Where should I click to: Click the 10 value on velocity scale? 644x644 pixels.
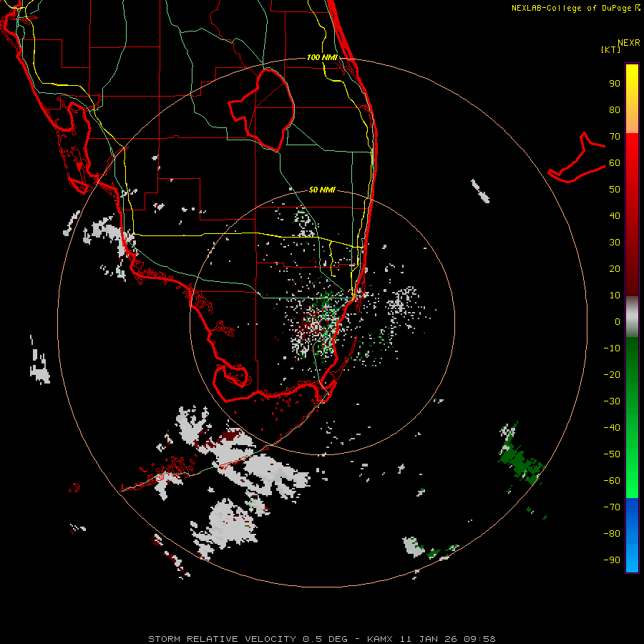tap(615, 296)
